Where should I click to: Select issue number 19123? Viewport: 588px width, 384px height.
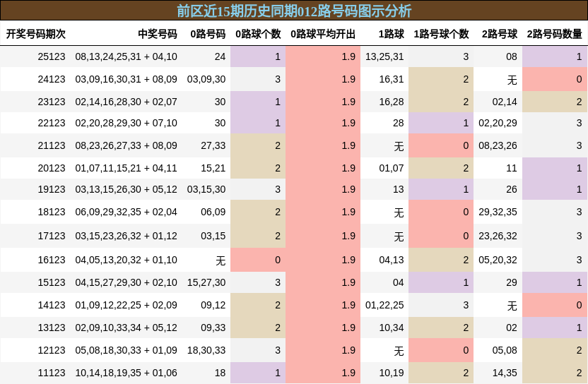click(x=52, y=189)
